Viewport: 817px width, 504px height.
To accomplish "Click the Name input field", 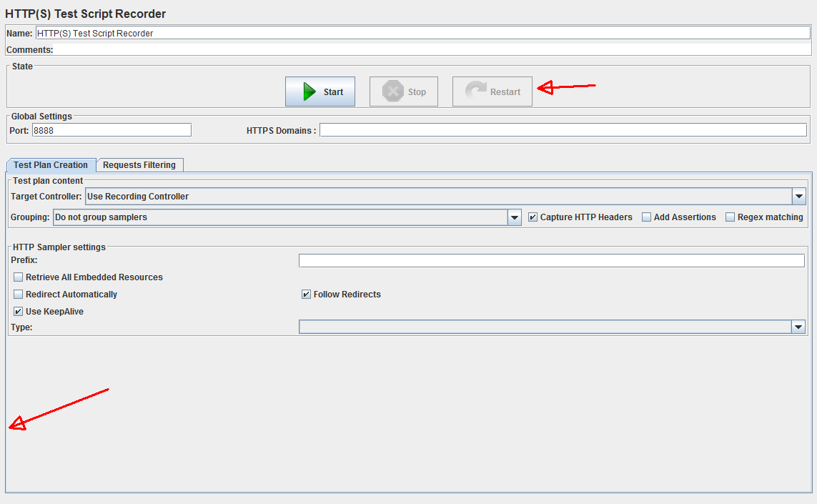I will coord(422,34).
